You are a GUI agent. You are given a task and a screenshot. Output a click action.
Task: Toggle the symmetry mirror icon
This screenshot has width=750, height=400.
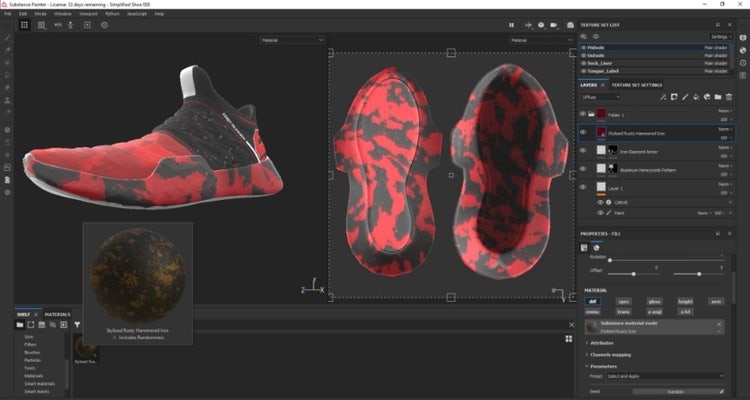pos(58,25)
